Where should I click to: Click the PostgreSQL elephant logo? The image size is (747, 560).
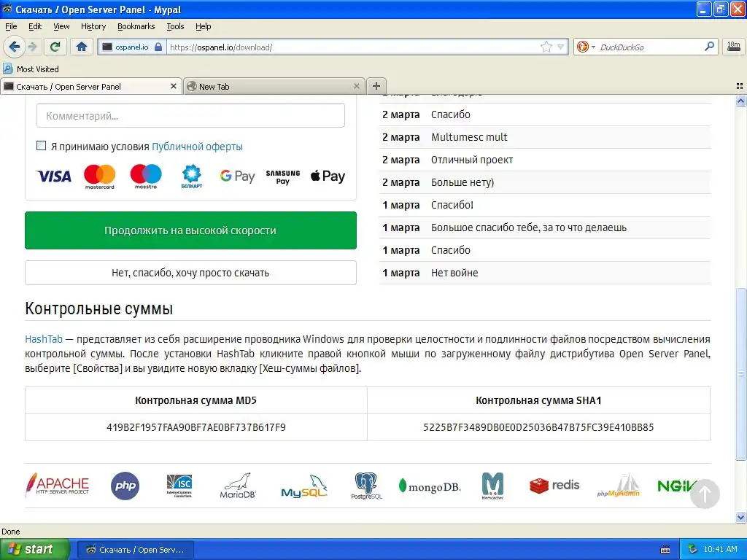pos(366,486)
